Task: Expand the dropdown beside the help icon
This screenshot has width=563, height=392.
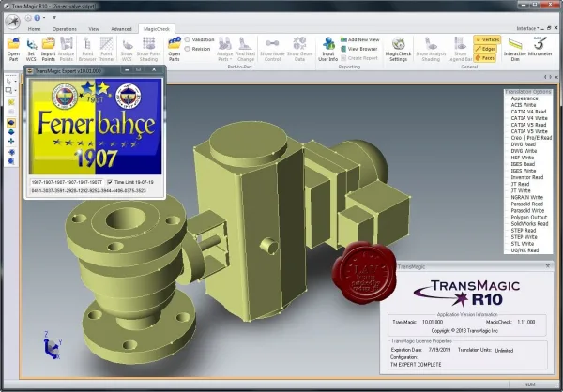Action: tap(44, 17)
